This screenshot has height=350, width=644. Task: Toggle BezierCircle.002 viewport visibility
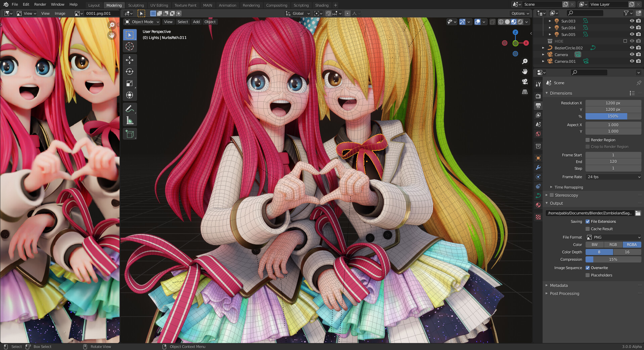click(632, 48)
